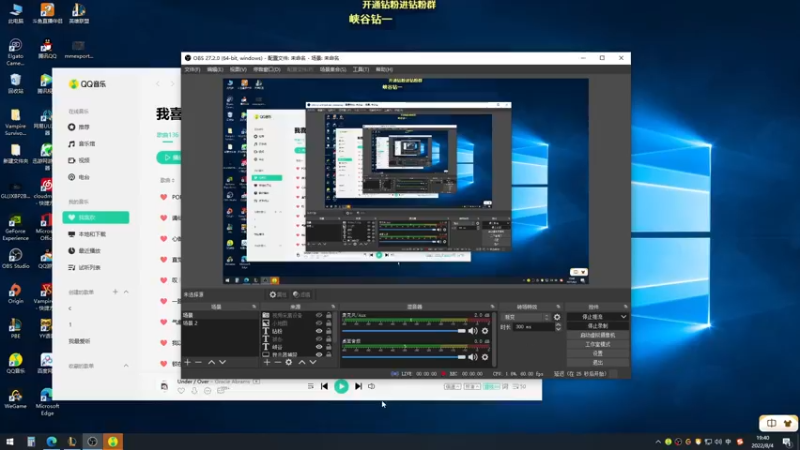800x450 pixels.
Task: Click 启动虚拟摄像机 in OBS controls
Action: coord(597,335)
